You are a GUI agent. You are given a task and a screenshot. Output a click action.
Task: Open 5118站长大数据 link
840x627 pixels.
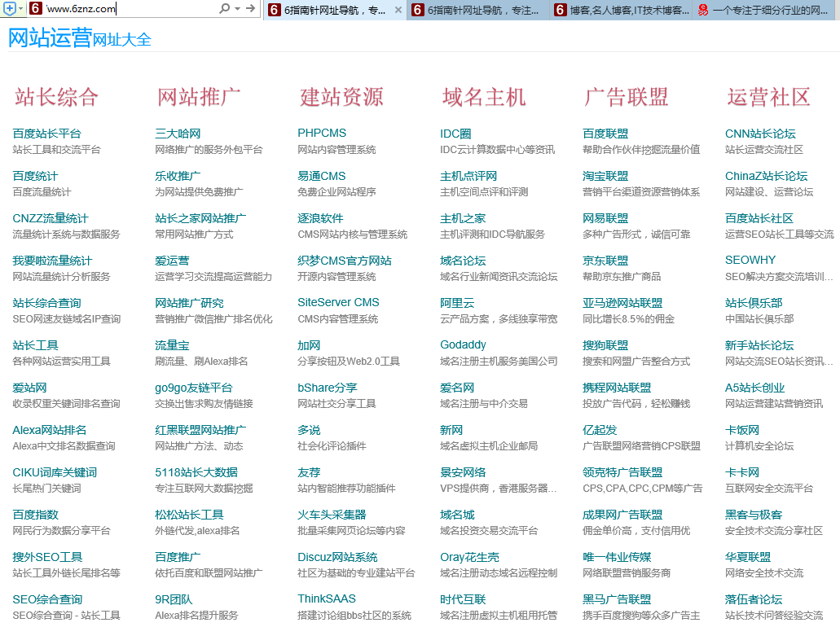coord(196,471)
